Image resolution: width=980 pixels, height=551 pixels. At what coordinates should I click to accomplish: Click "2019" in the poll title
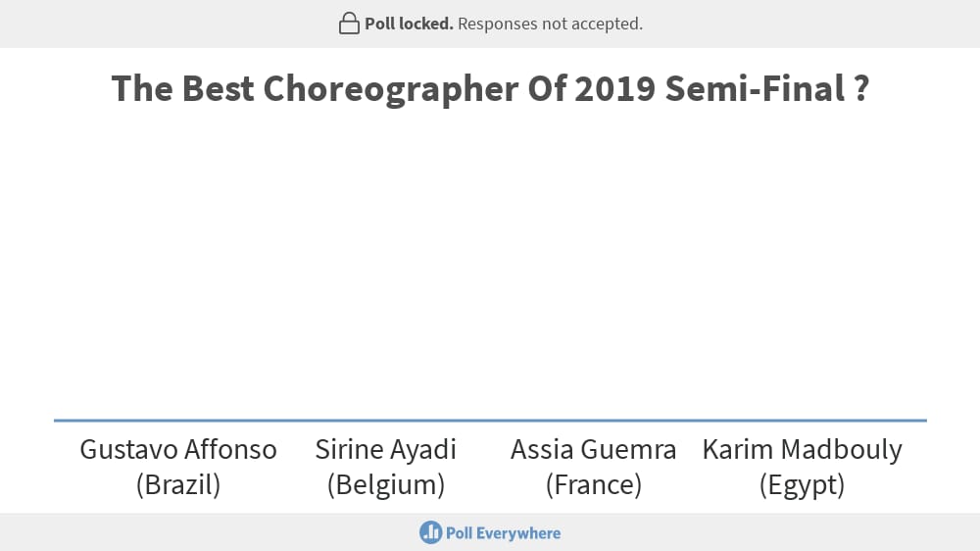coord(615,88)
